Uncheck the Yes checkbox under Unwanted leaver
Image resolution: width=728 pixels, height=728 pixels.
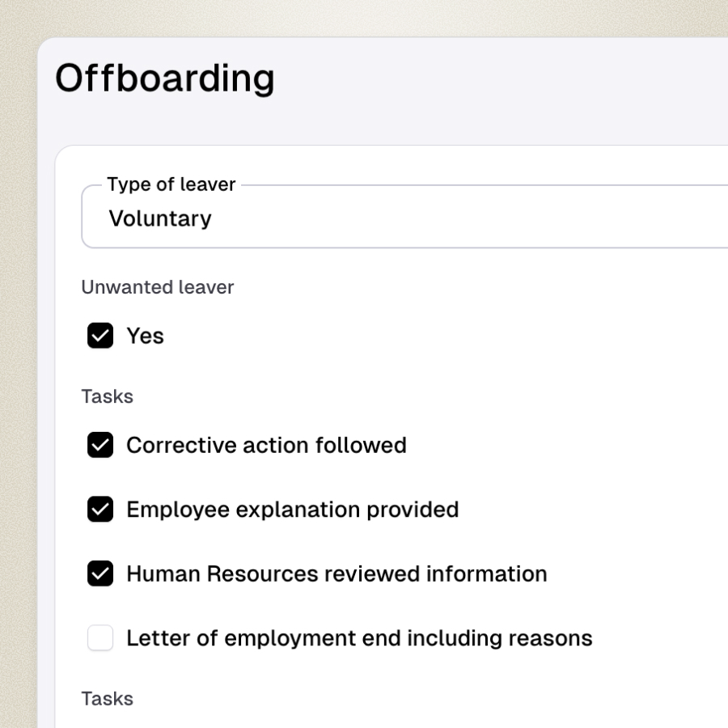click(99, 336)
